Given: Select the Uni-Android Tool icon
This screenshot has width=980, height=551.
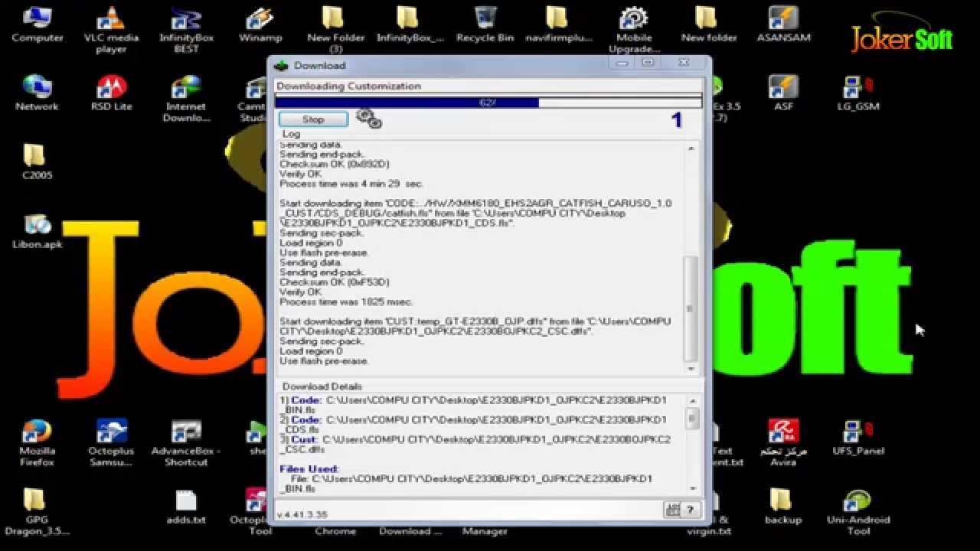Looking at the screenshot, I should point(857,512).
